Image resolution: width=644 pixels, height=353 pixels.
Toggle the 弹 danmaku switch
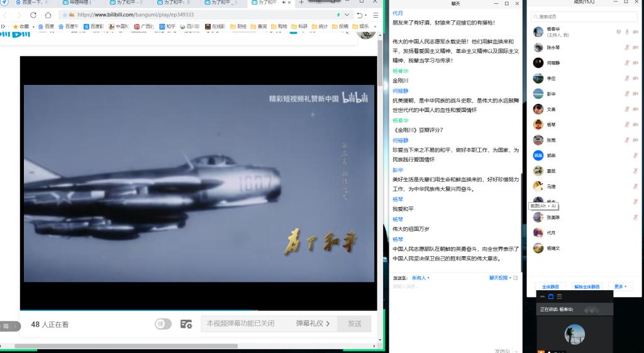[163, 324]
